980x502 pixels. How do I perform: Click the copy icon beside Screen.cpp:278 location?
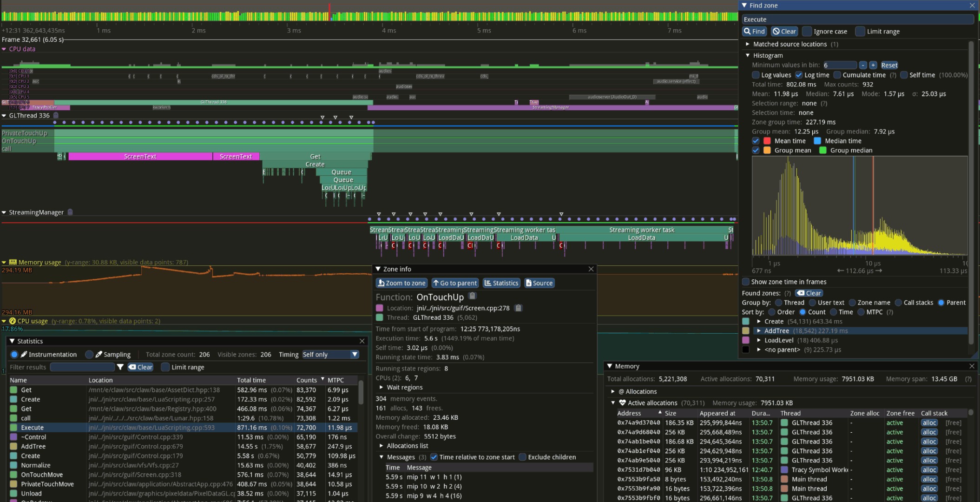[x=518, y=308]
